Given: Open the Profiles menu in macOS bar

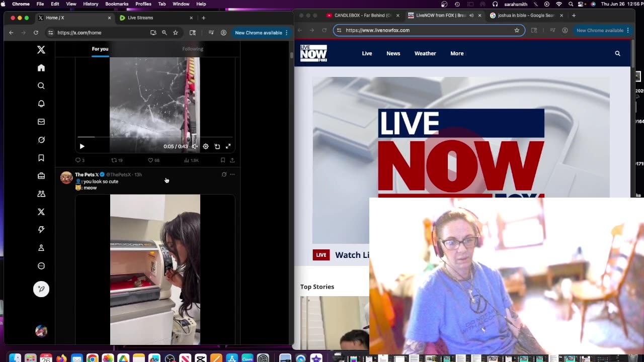Looking at the screenshot, I should [143, 4].
